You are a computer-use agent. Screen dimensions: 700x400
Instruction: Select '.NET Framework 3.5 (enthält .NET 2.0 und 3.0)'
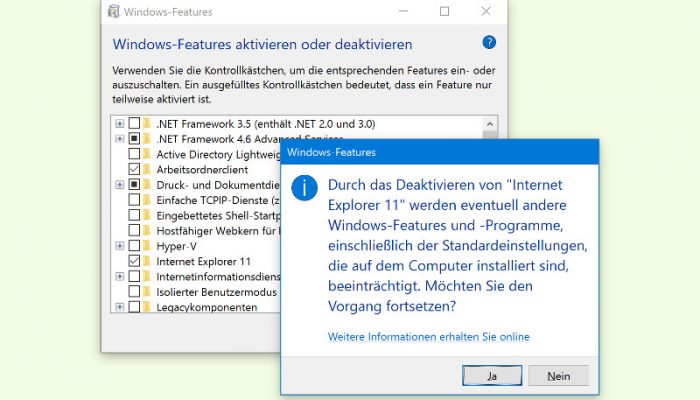266,124
